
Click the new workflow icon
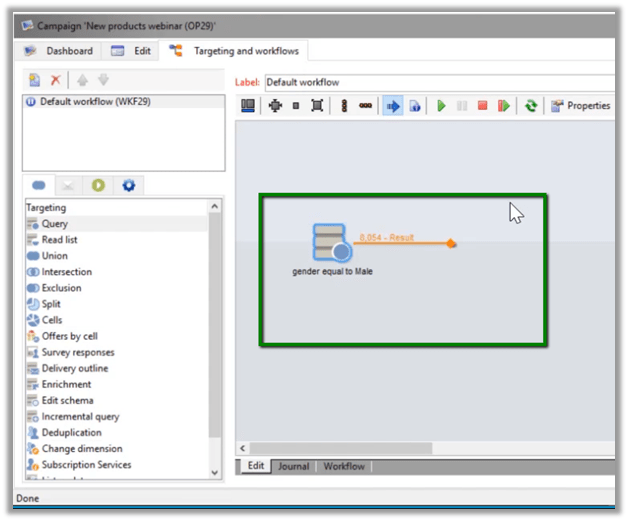(35, 80)
